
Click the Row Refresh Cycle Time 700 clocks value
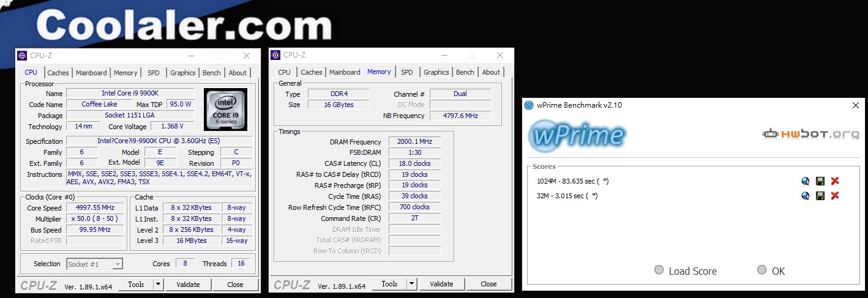(414, 207)
